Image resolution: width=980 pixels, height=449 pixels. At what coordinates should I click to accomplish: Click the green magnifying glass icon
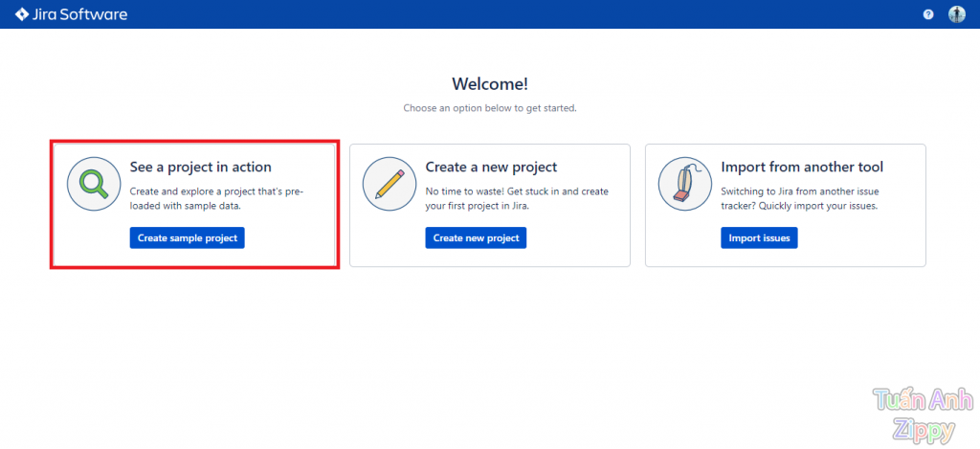(x=94, y=184)
